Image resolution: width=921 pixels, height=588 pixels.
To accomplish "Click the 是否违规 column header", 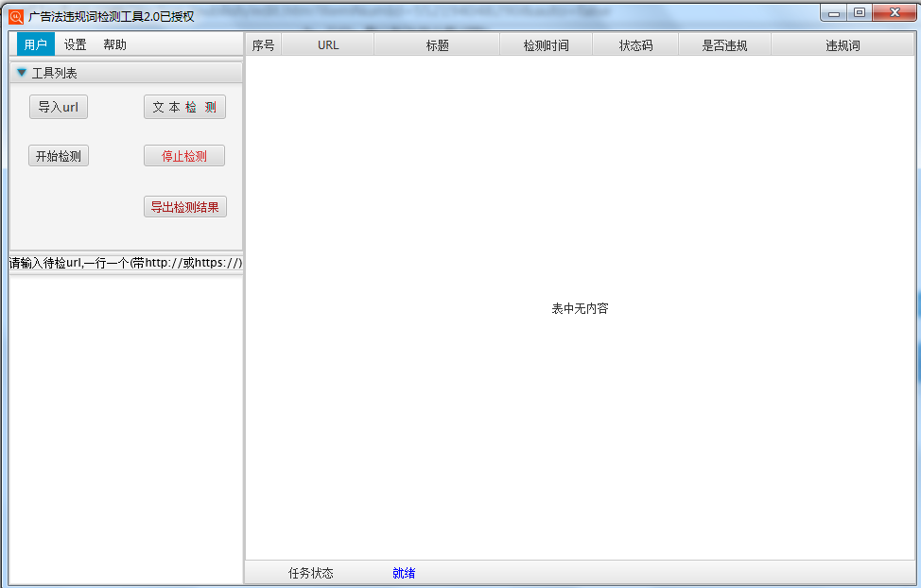I will pyautogui.click(x=724, y=45).
